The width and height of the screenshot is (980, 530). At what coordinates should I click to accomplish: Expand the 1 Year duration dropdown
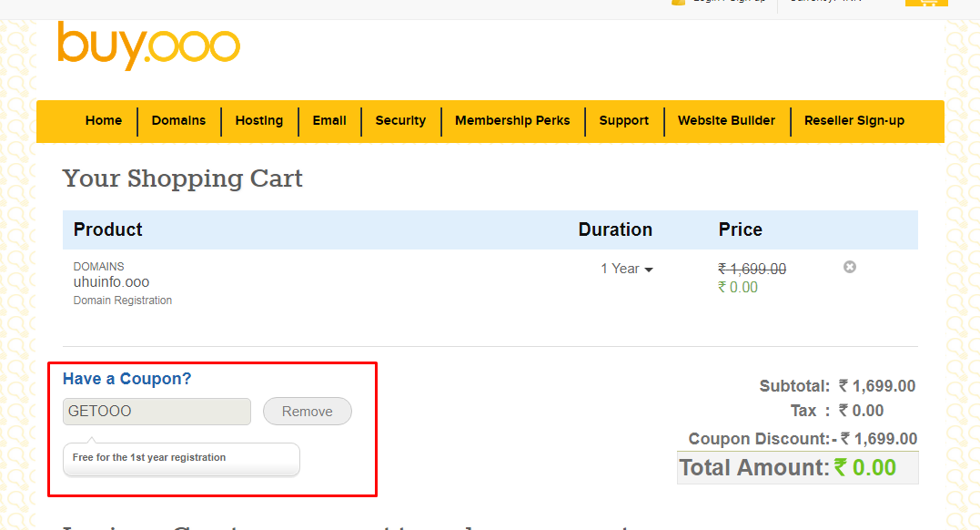627,269
